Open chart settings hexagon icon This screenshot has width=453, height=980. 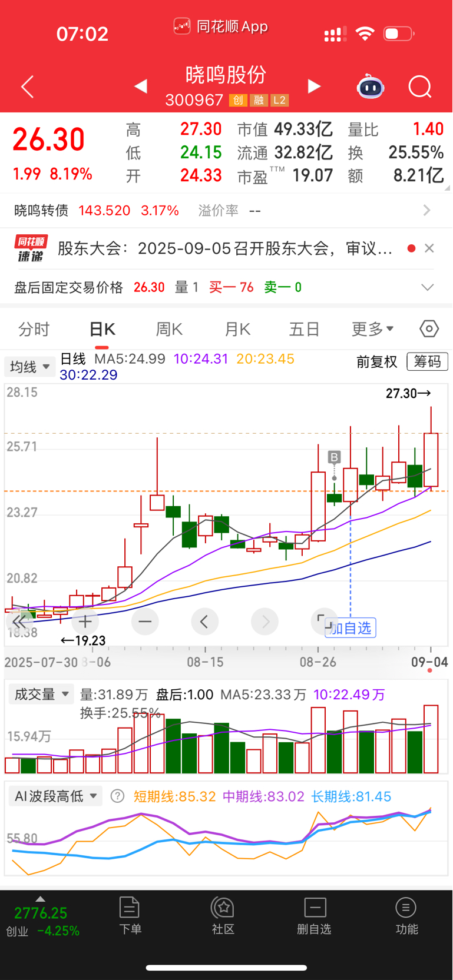[429, 328]
